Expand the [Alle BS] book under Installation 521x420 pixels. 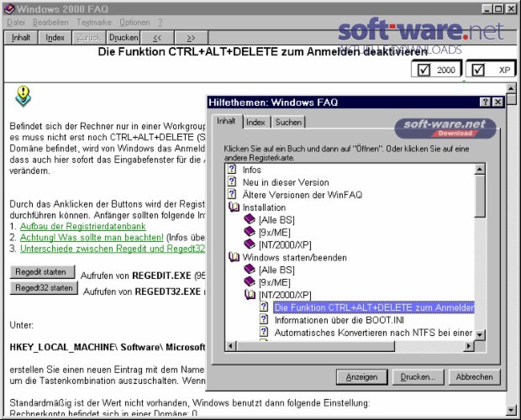(250, 219)
